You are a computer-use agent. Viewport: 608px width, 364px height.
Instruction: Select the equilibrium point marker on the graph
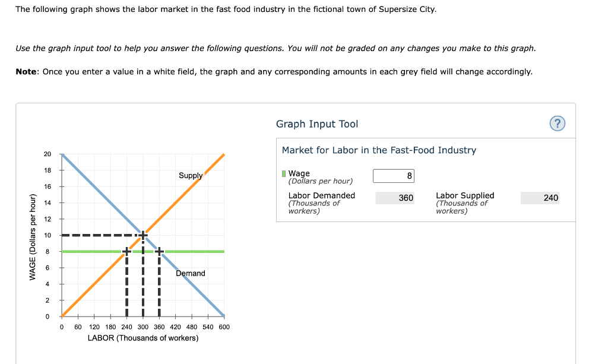click(x=142, y=235)
